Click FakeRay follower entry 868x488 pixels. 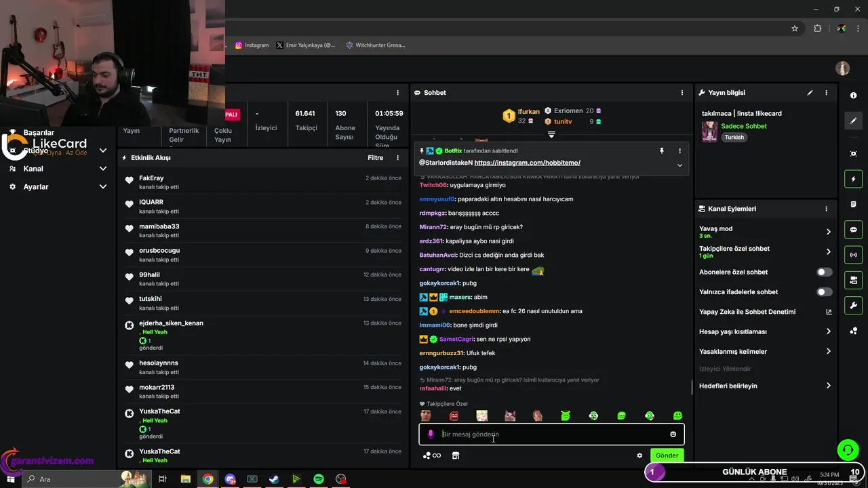click(263, 182)
